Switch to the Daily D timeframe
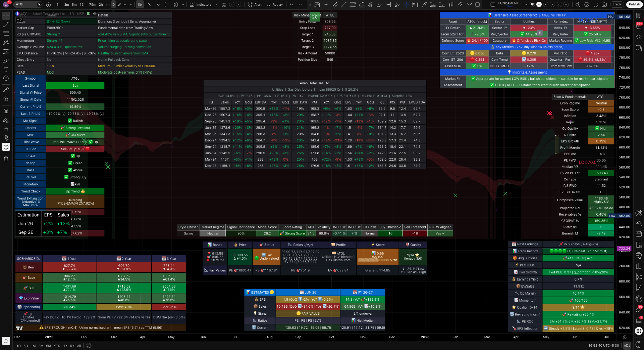 tap(113, 5)
